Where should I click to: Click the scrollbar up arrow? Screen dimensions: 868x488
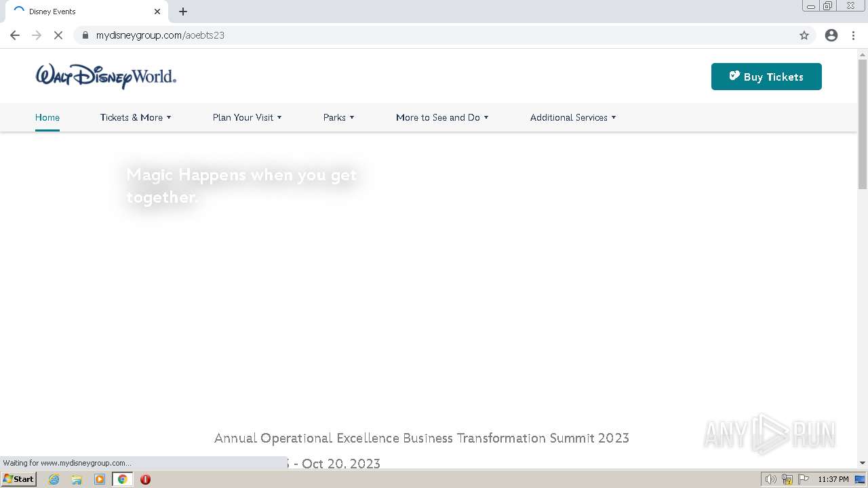(x=863, y=54)
